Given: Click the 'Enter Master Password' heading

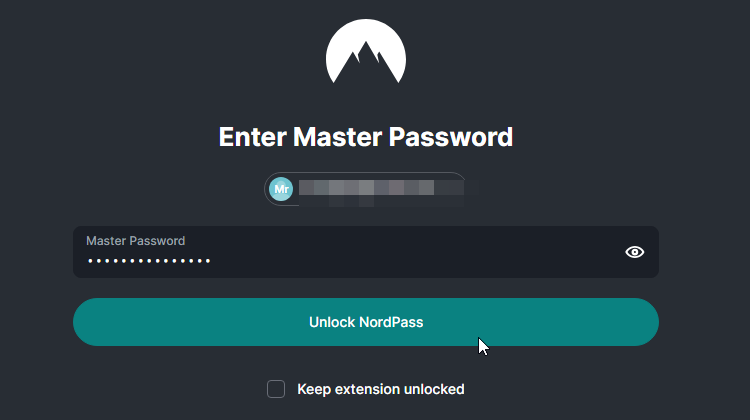Looking at the screenshot, I should 366,137.
